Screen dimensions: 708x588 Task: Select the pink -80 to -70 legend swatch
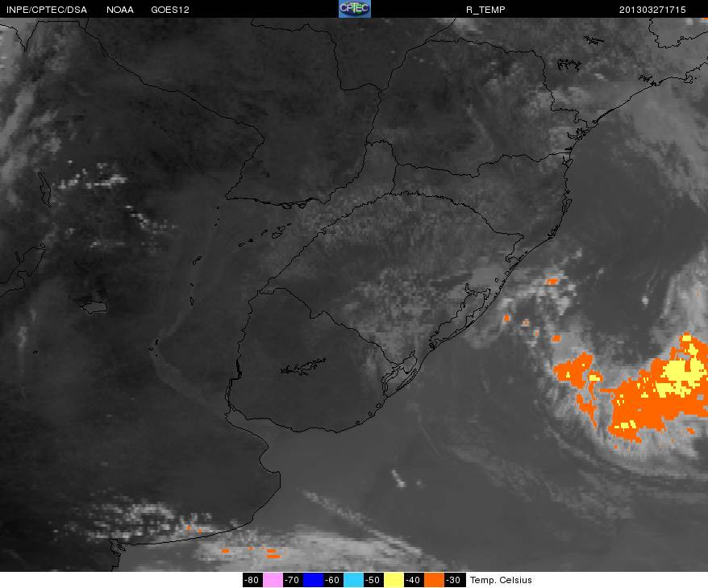click(x=273, y=580)
